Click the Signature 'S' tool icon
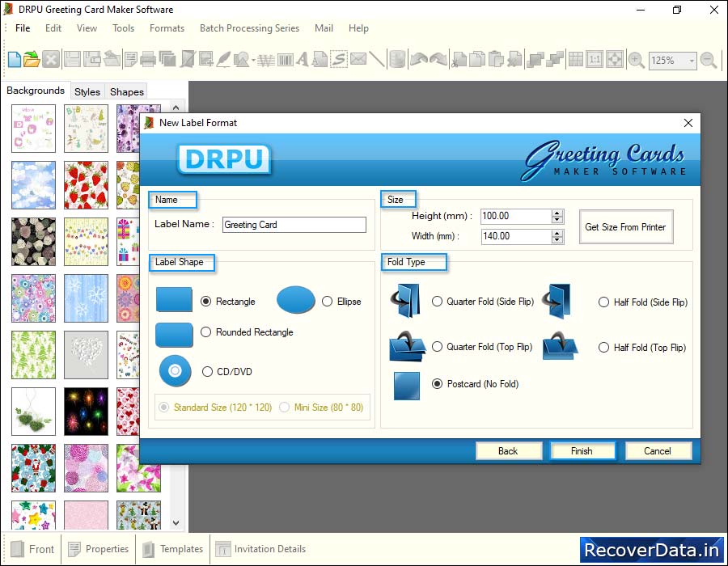Screen dimensions: 728x566 [339, 60]
